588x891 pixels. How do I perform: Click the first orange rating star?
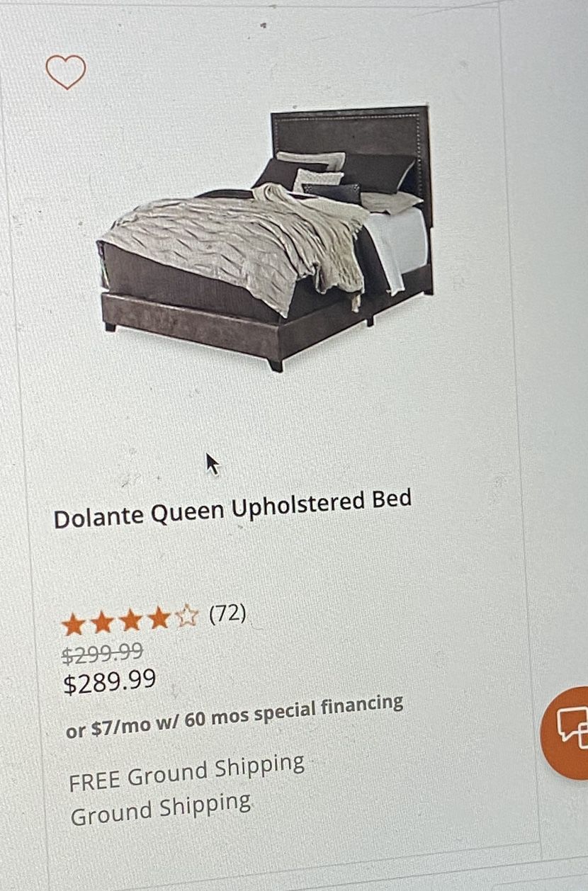(x=72, y=624)
